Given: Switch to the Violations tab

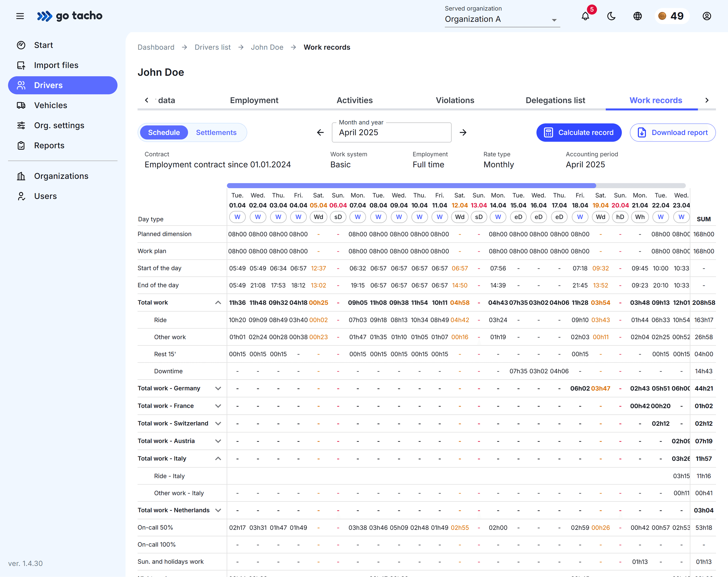Looking at the screenshot, I should pyautogui.click(x=455, y=100).
